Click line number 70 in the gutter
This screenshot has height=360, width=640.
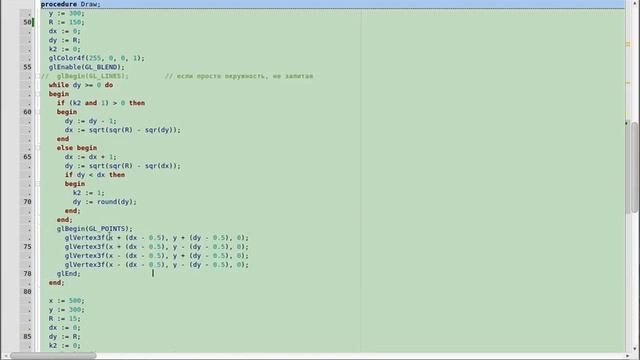coord(27,202)
